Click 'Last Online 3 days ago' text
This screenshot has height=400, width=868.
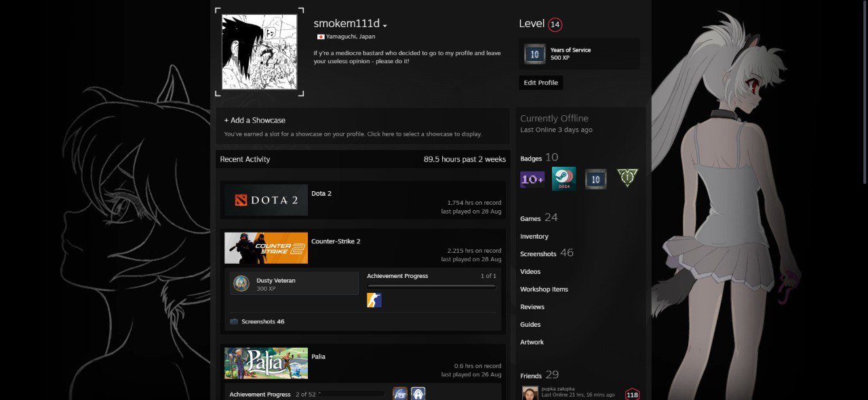(x=556, y=129)
